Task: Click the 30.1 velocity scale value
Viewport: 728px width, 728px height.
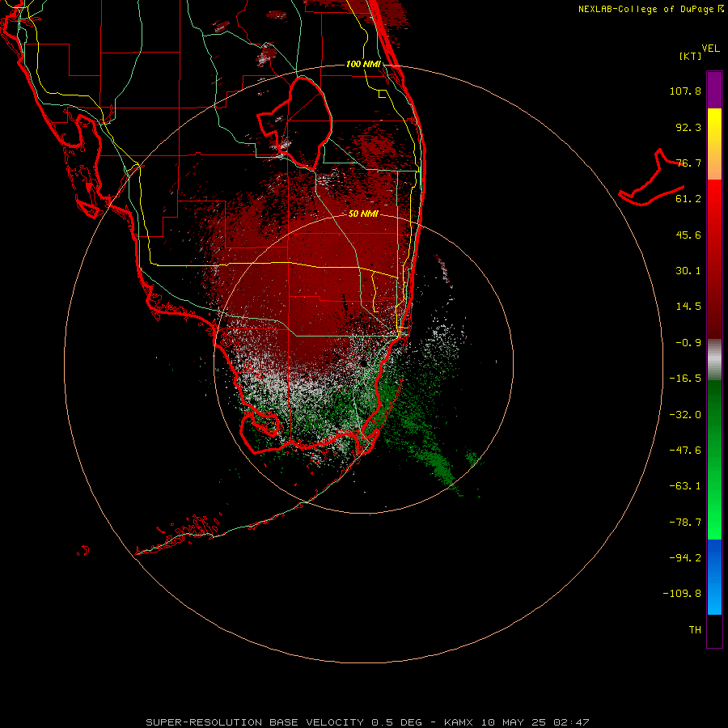Action: (688, 271)
